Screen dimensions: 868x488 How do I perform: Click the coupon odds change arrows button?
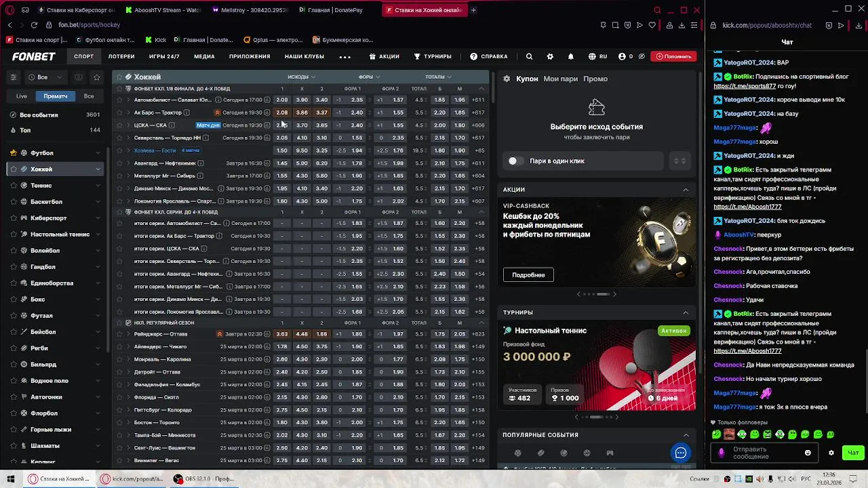coord(679,161)
